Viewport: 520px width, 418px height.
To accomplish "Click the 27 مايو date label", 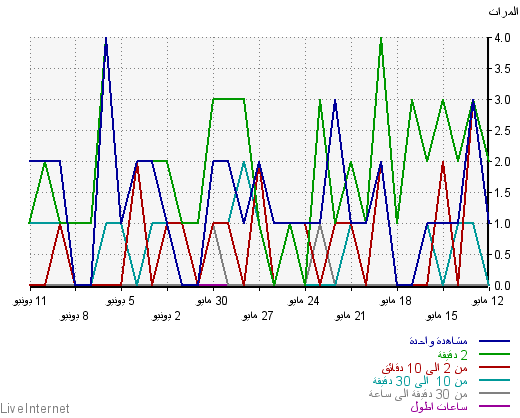I will [x=258, y=316].
